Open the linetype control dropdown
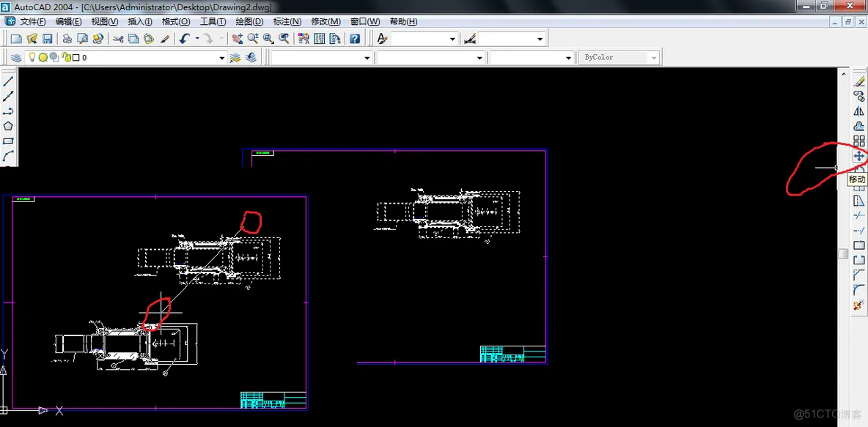868x427 pixels. pos(480,58)
